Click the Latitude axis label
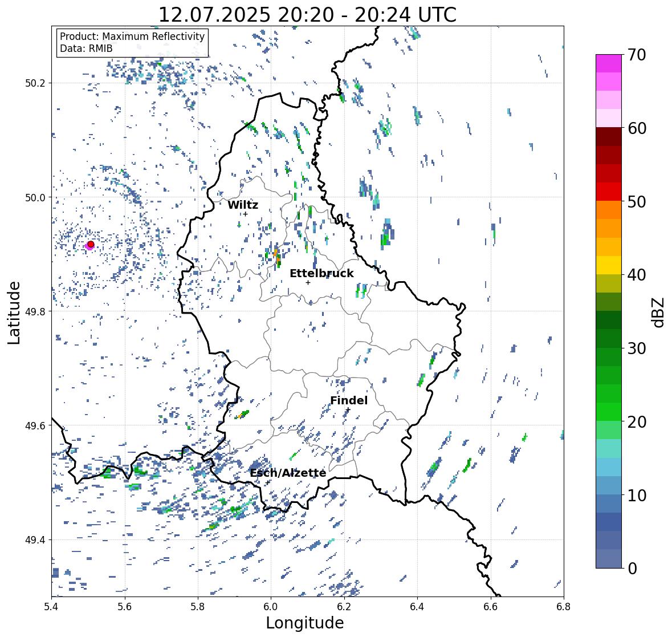This screenshot has height=637, width=672. (14, 313)
